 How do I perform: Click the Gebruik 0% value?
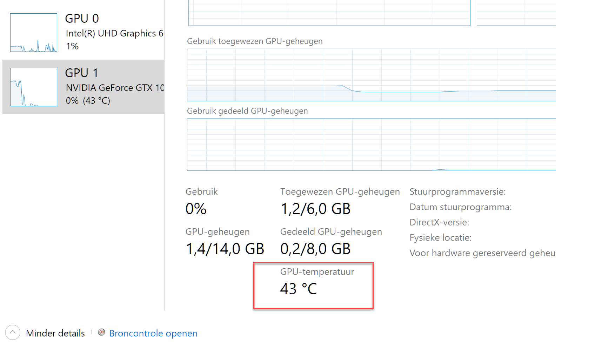coord(196,209)
